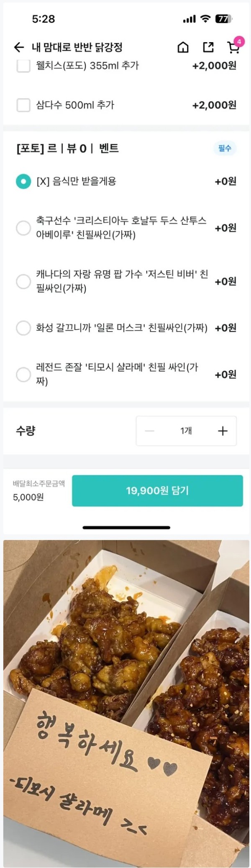
Task: Tap the 1개 quantity field
Action: click(186, 431)
